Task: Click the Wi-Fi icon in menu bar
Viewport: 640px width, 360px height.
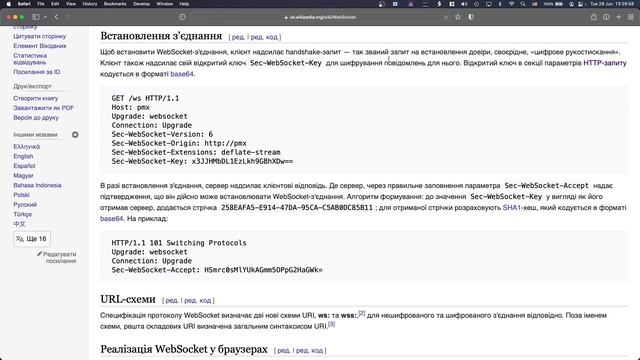Action: [511, 4]
